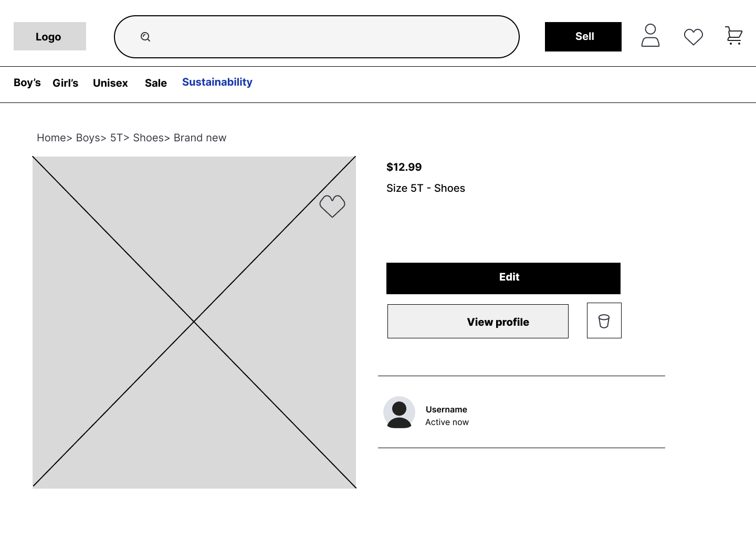
Task: Click the search magnifier icon
Action: click(145, 37)
